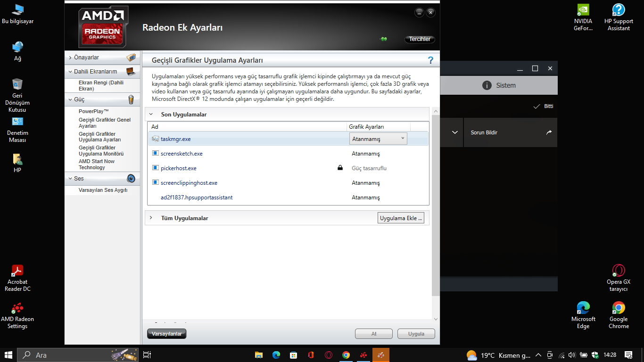Click the Varsayılanlar button
The width and height of the screenshot is (644, 362).
pyautogui.click(x=167, y=334)
